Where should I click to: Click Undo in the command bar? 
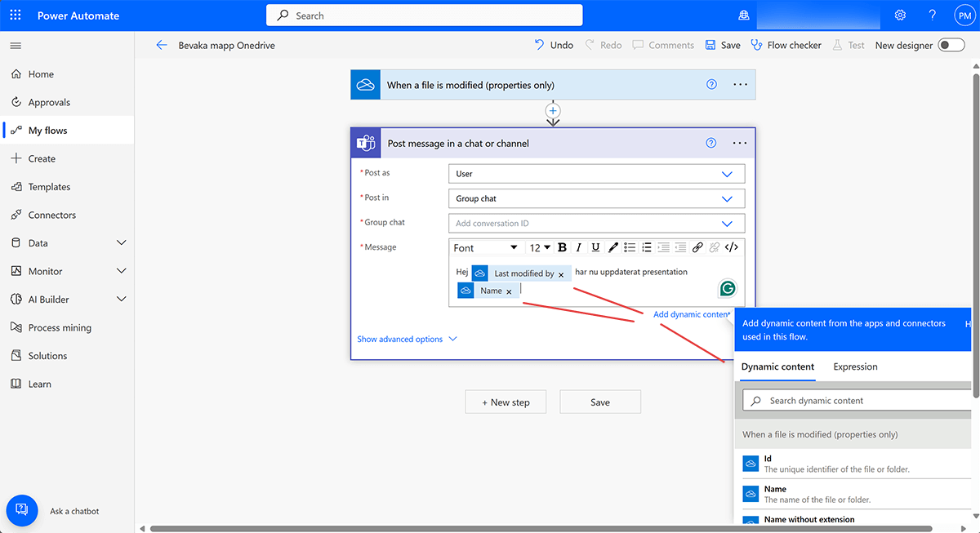554,46
